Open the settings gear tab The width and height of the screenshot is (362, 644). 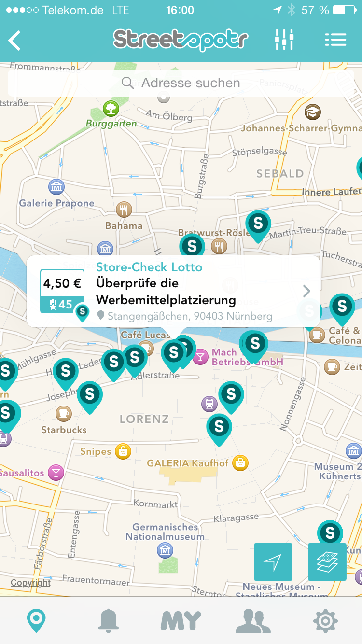(x=325, y=621)
